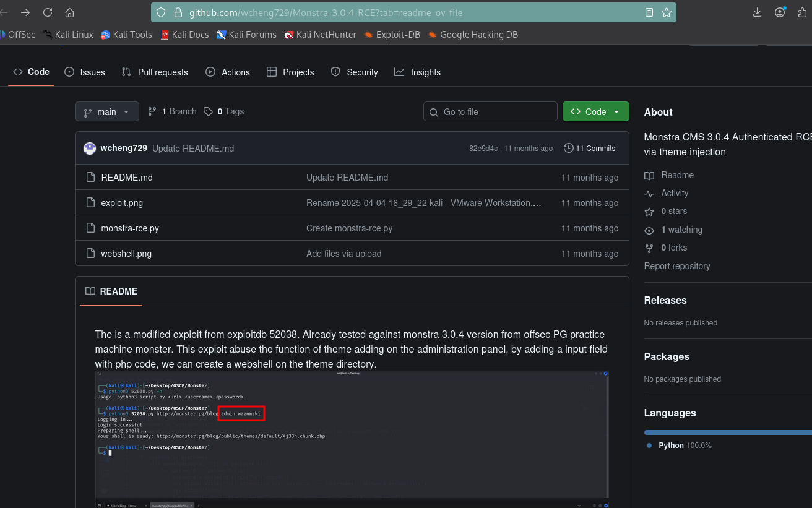
Task: View the 0 forks link
Action: [666, 248]
